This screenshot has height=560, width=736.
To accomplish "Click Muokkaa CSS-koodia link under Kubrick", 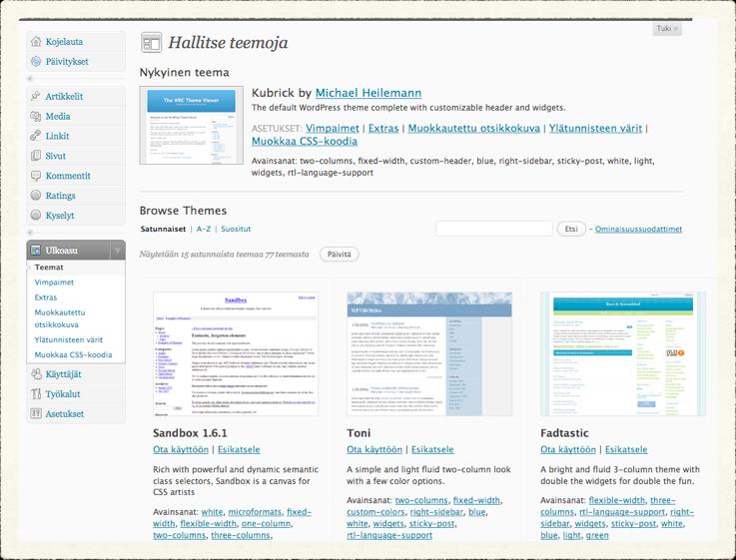I will tap(305, 141).
